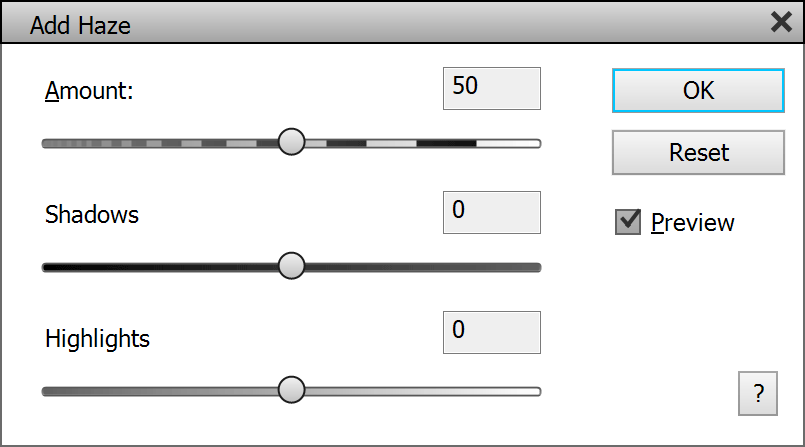Select the Highlights value input box
This screenshot has width=805, height=447.
(x=491, y=332)
